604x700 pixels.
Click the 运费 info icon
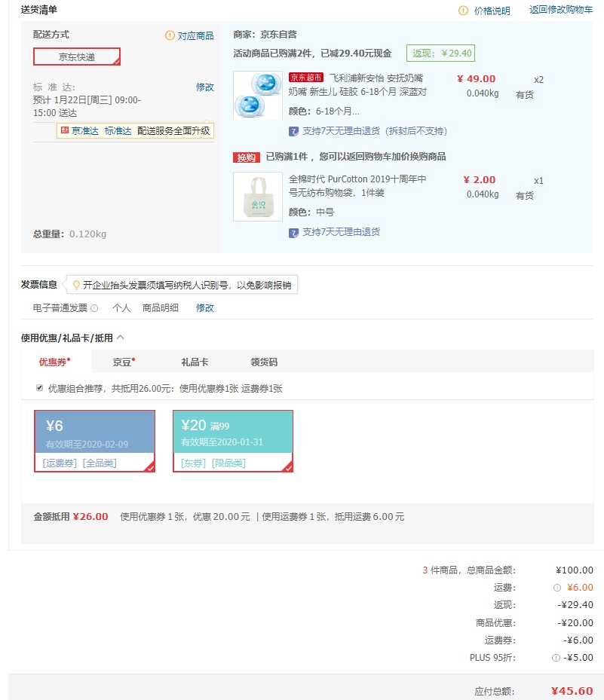coord(557,588)
